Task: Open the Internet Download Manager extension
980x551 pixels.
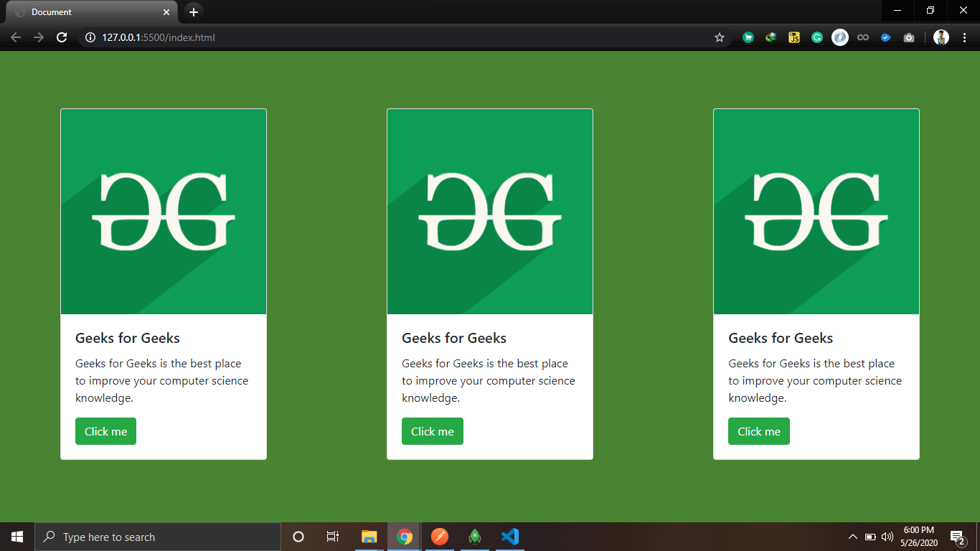Action: pyautogui.click(x=771, y=37)
